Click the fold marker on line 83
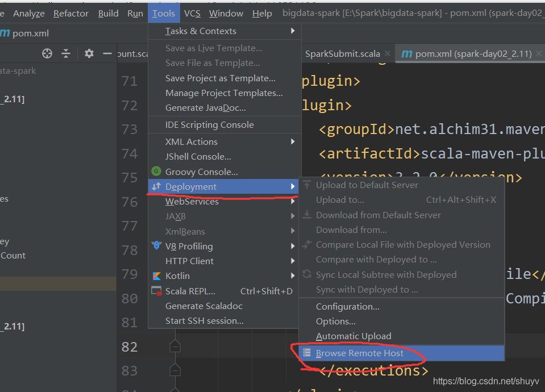The image size is (545, 392). coord(175,370)
